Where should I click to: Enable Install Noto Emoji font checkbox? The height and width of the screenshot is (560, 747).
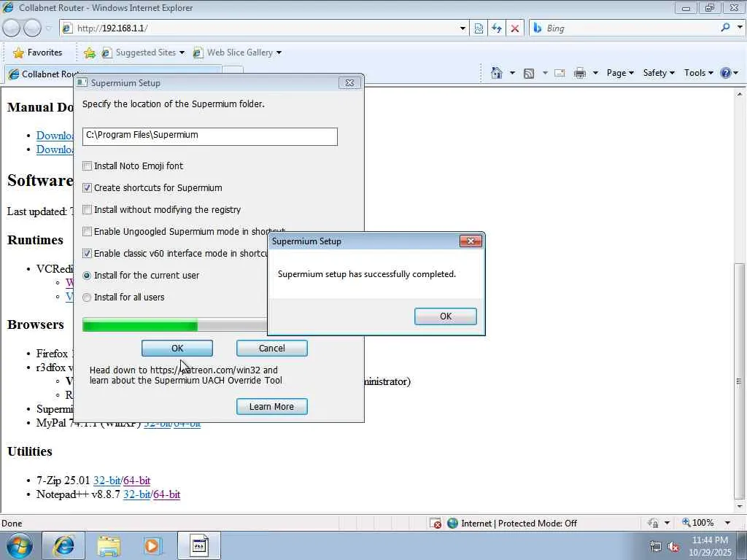pyautogui.click(x=87, y=166)
